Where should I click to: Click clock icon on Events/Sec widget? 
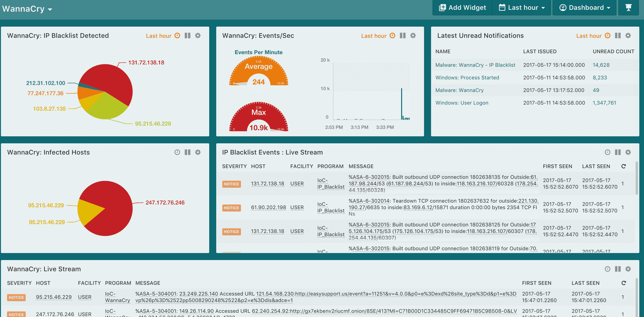(393, 35)
